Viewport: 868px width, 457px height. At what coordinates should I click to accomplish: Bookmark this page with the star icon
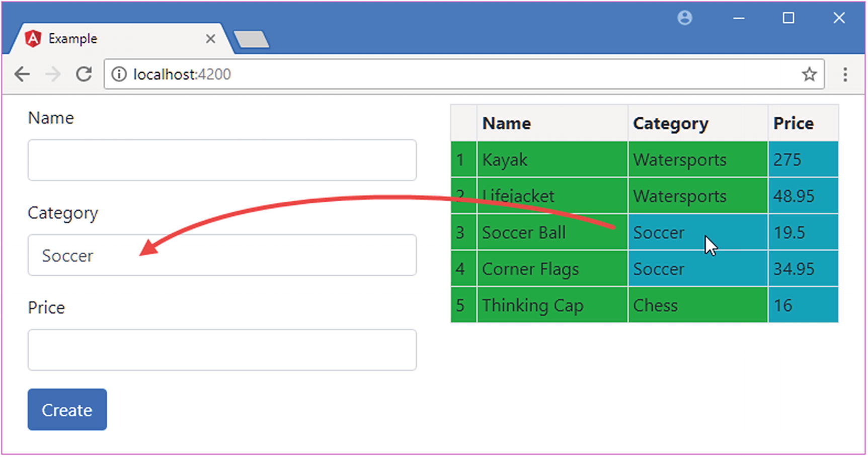[x=809, y=74]
